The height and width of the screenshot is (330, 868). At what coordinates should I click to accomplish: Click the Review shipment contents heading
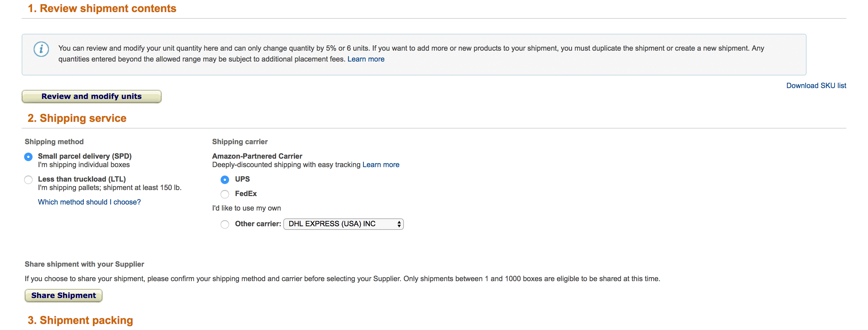102,8
